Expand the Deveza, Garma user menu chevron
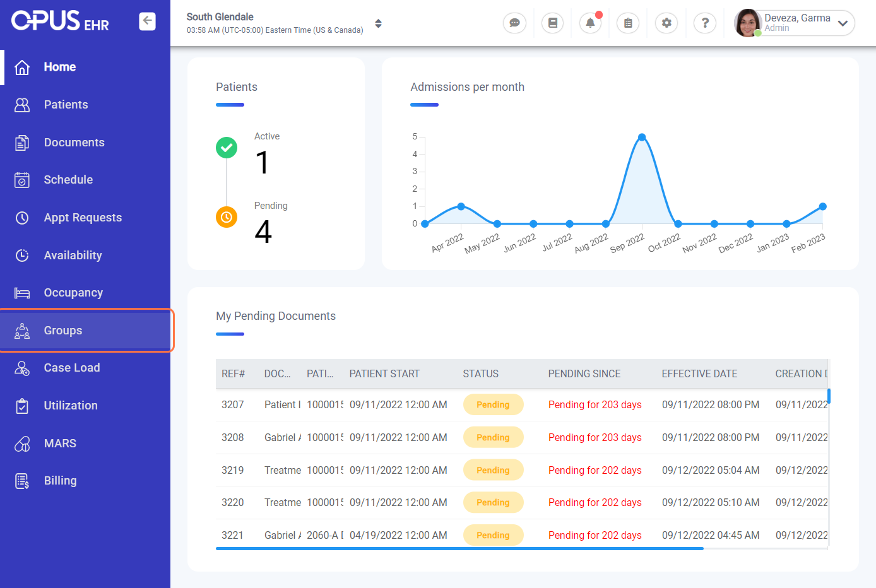This screenshot has height=588, width=876. pos(843,23)
